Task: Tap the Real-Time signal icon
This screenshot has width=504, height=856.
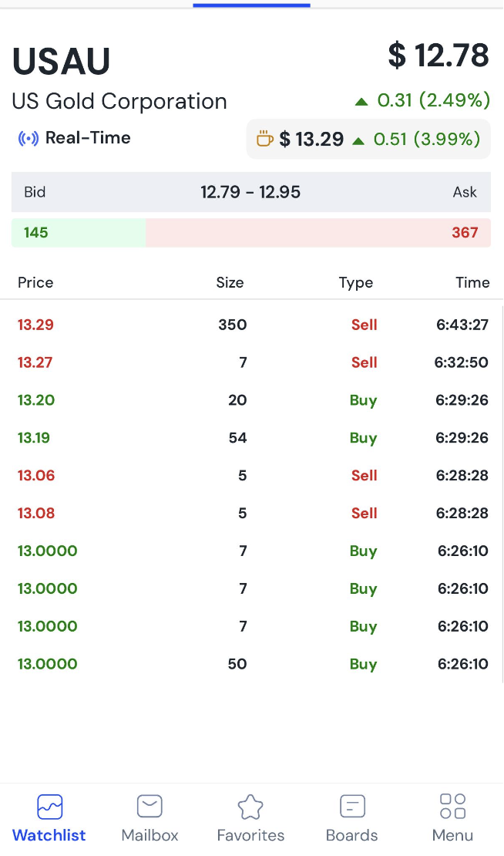Action: point(29,139)
